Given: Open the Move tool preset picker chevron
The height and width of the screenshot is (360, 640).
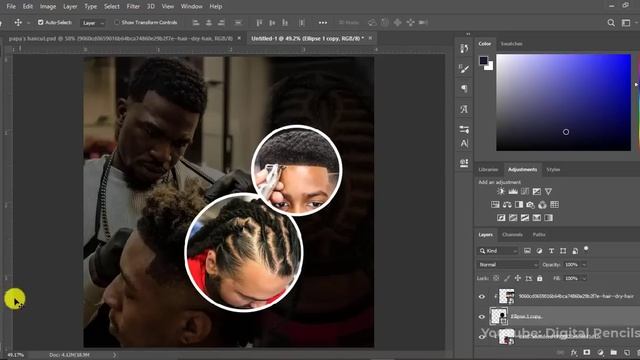Looking at the screenshot, I should coord(28,23).
